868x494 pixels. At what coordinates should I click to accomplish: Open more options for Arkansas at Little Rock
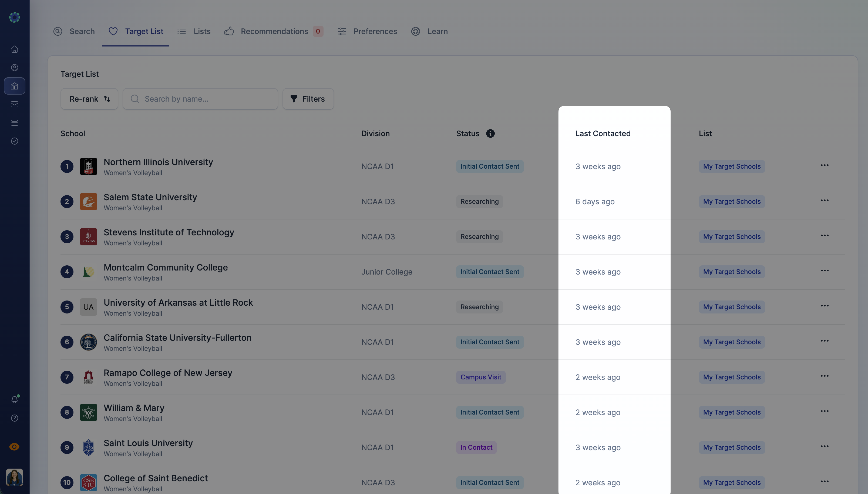pos(825,306)
